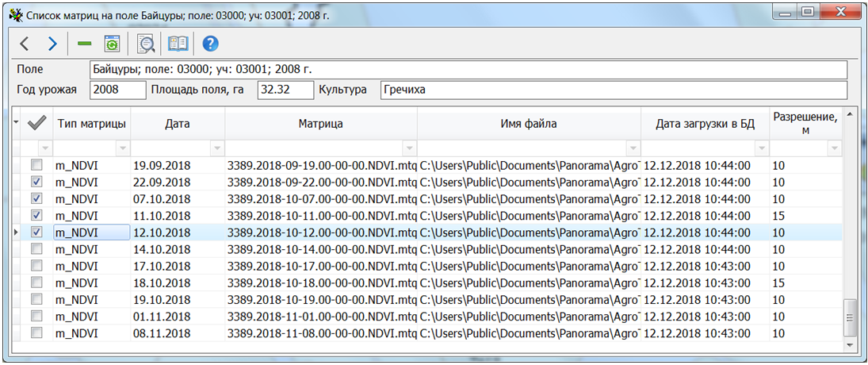Viewport: 868px width, 365px height.
Task: Click the Дата загрузки в БД column header
Action: coord(705,123)
